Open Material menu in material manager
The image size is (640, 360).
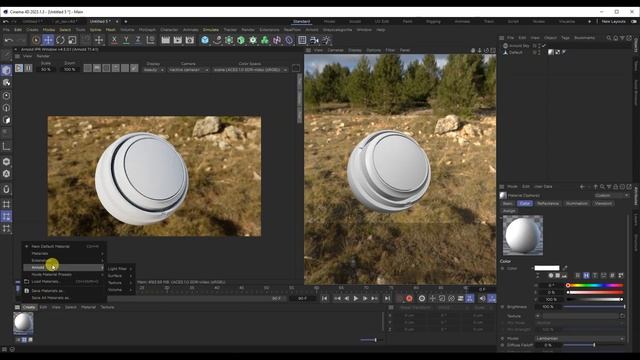pyautogui.click(x=88, y=307)
